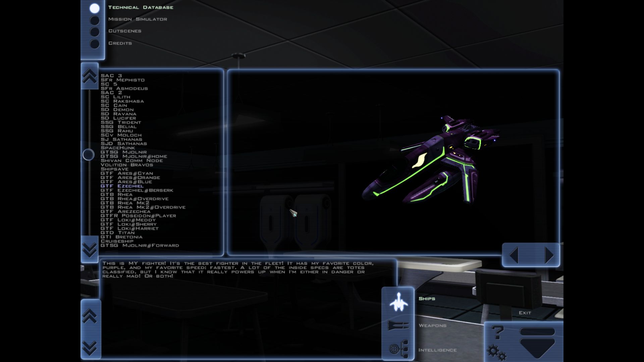
Task: Select the Ships category label
Action: [x=427, y=299]
